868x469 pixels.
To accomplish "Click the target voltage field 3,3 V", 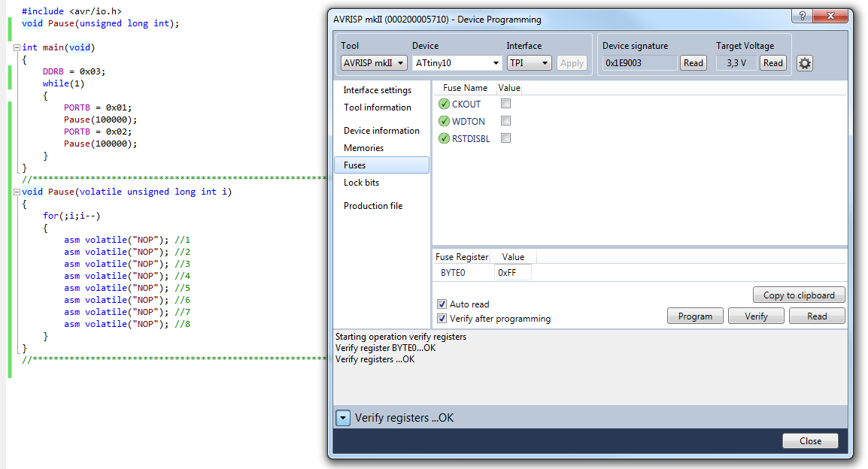I will 736,63.
